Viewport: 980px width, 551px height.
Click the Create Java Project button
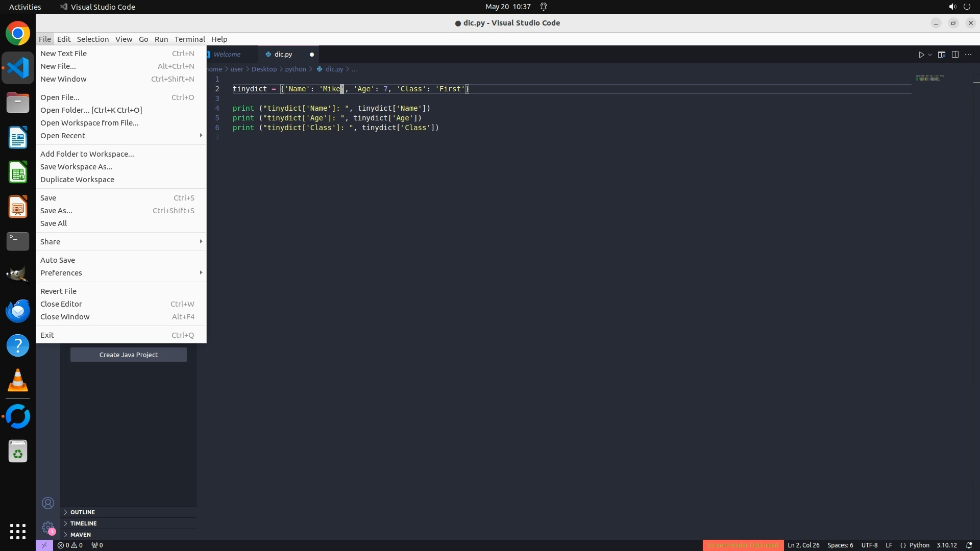point(128,355)
